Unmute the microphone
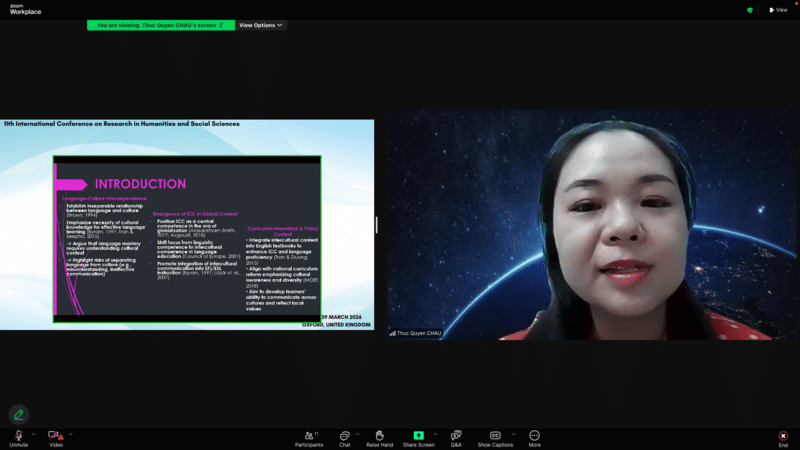Screen dimensions: 800x450 pos(18,438)
